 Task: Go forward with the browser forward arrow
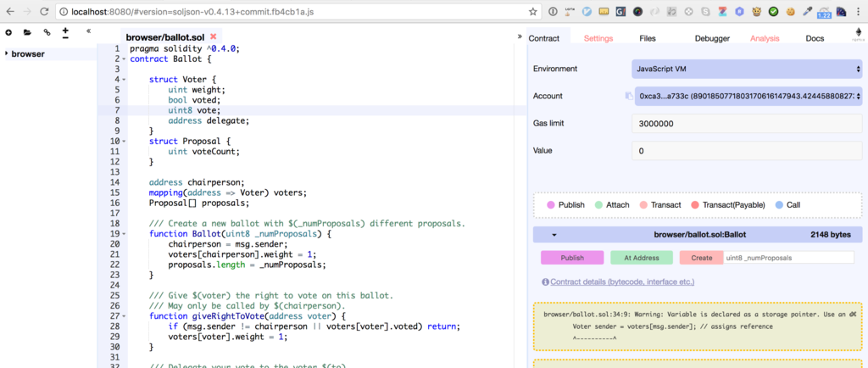pyautogui.click(x=26, y=11)
